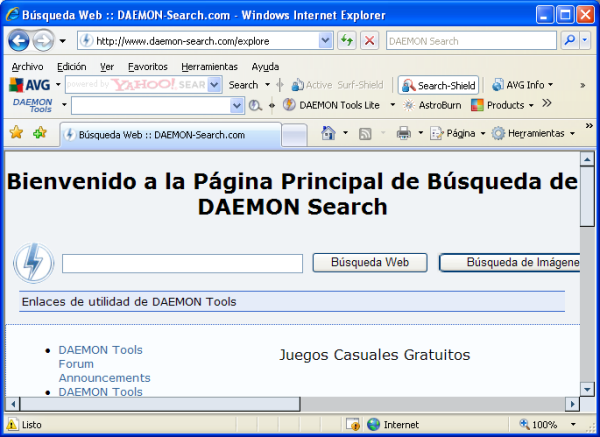Click the Add to Favorites icon
Viewport: 600px width, 437px height.
(x=40, y=133)
